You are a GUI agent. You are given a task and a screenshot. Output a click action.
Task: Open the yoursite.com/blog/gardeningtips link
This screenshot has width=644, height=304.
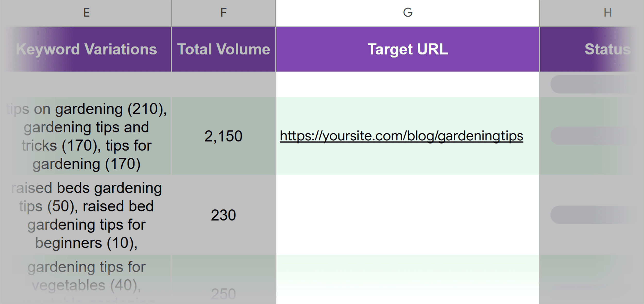pos(401,136)
